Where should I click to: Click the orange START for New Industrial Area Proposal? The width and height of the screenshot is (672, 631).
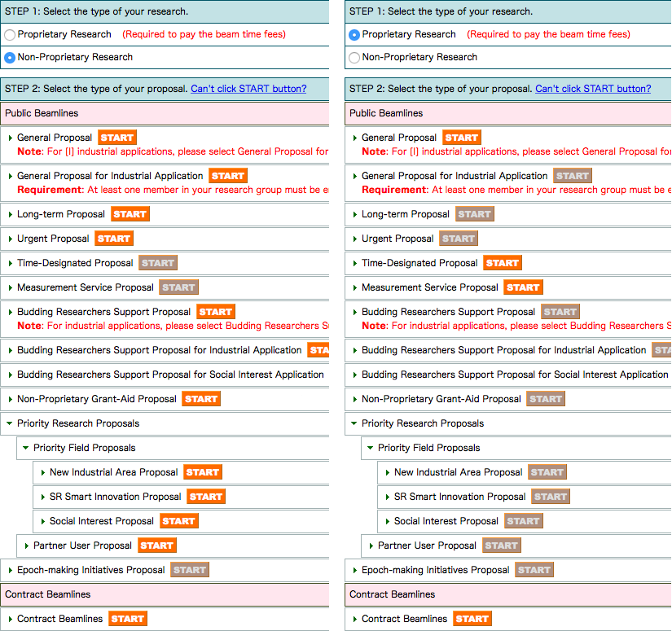(203, 472)
